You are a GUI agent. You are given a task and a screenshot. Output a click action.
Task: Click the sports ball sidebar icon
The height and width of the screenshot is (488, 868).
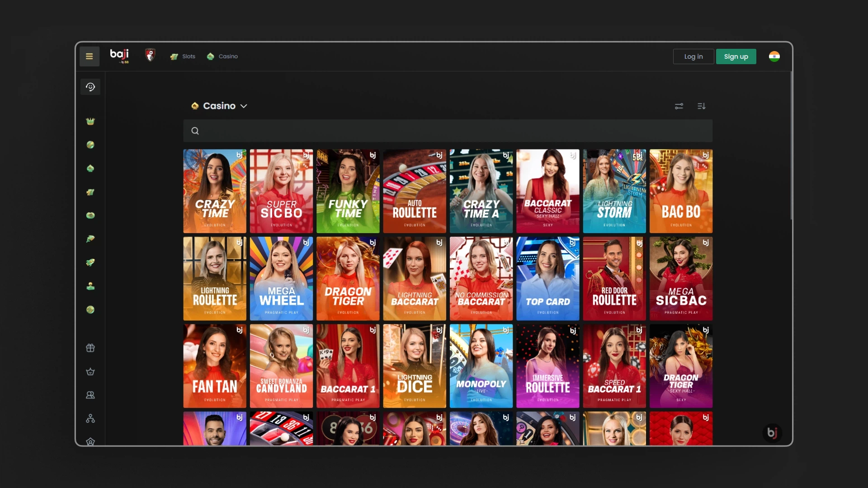(x=90, y=145)
